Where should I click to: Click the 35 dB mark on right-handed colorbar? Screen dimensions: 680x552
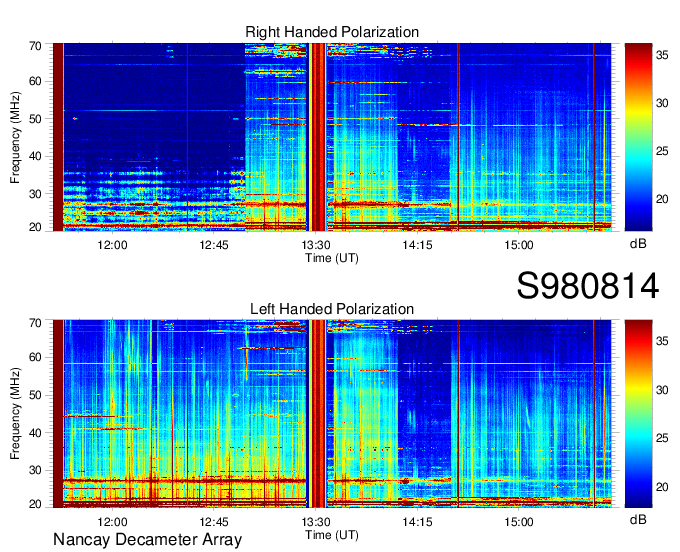click(662, 55)
